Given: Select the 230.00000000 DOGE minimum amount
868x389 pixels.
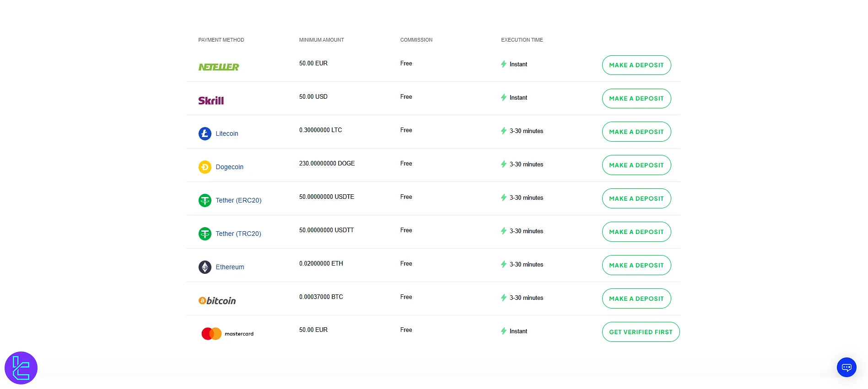Looking at the screenshot, I should pyautogui.click(x=327, y=163).
